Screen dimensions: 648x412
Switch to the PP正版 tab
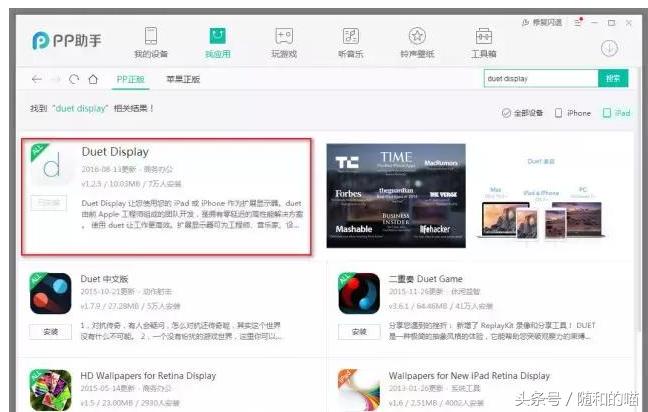(x=130, y=79)
